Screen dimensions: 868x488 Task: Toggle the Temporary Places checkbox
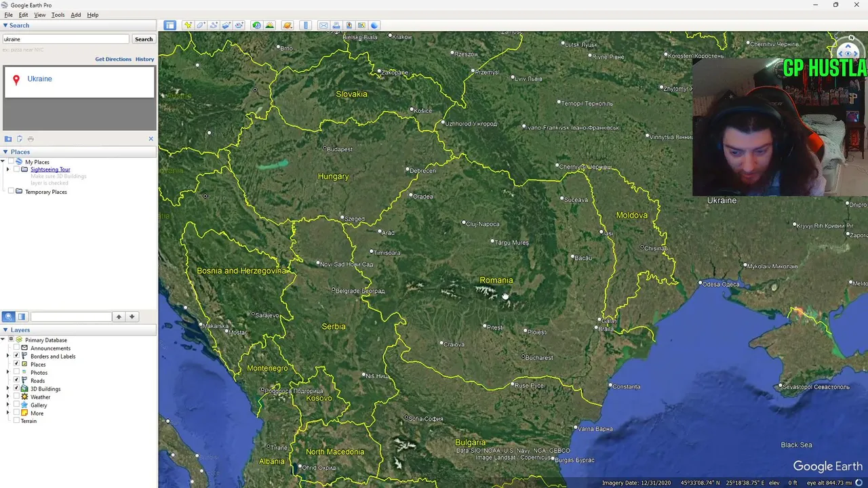tap(11, 192)
